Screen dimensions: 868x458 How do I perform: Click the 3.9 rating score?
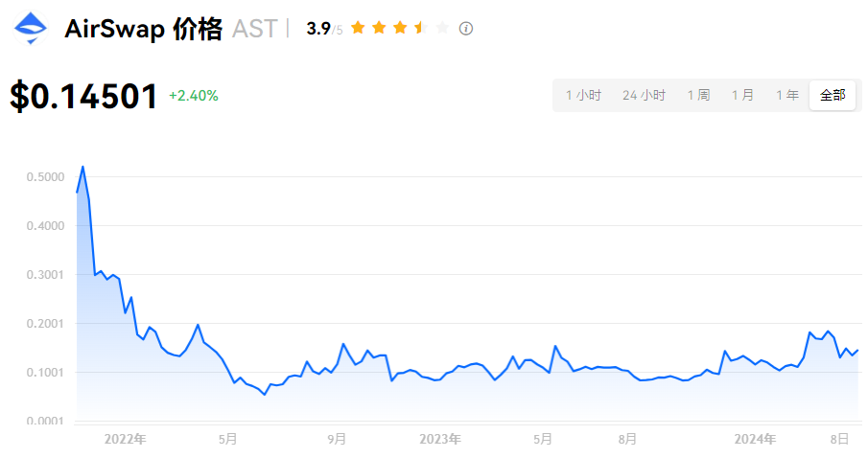(318, 29)
